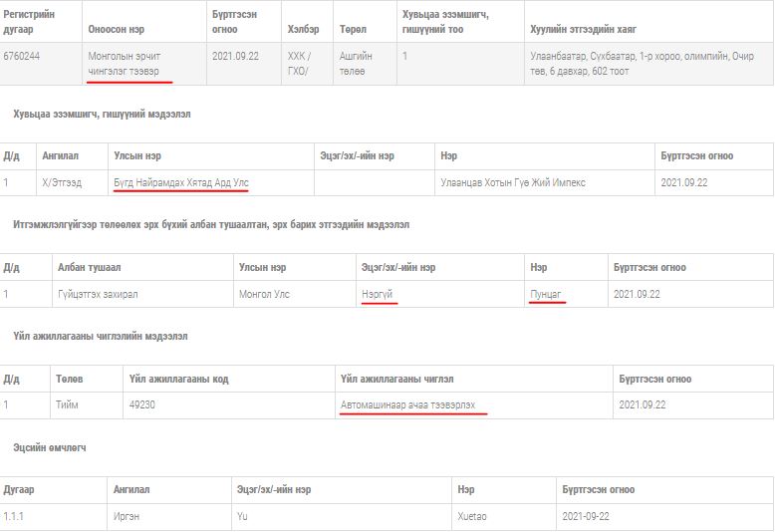Click activity code 49230
The width and height of the screenshot is (775, 532).
click(145, 404)
